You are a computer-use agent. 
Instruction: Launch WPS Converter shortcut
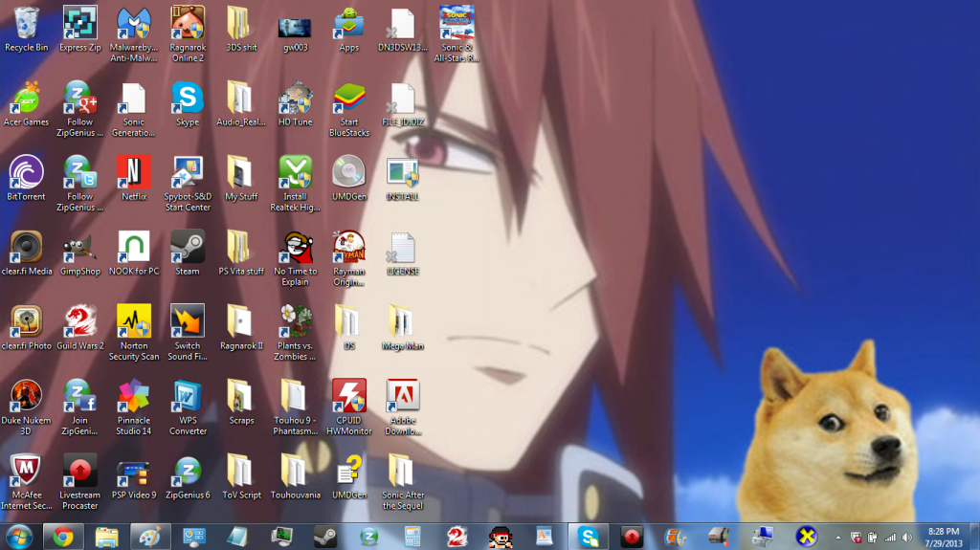point(188,407)
